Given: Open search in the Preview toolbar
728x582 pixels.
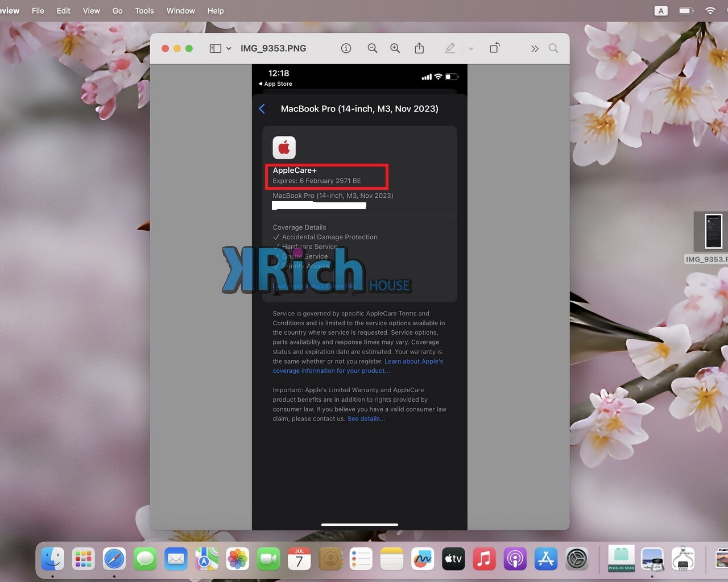Looking at the screenshot, I should [x=553, y=48].
